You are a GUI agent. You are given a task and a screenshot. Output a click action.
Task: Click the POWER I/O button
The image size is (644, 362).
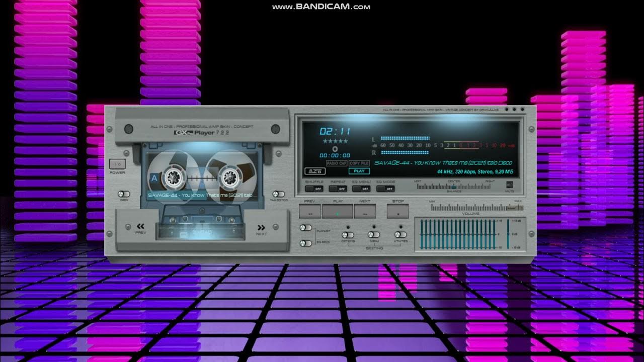[117, 164]
